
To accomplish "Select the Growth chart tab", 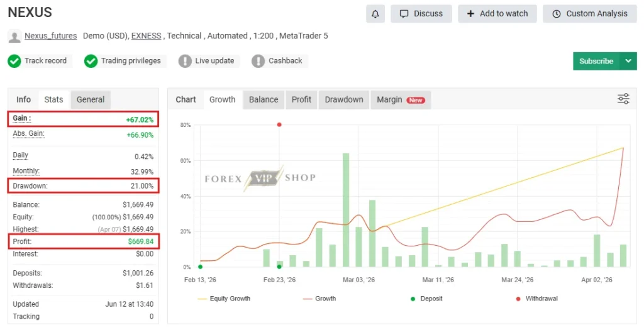I will pyautogui.click(x=222, y=99).
